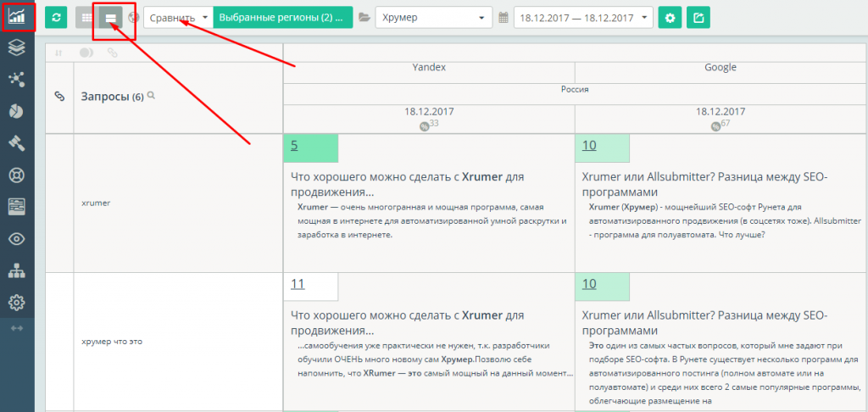Click snippet text starting …самообучения уже практически
The width and height of the screenshot is (868, 412).
click(435, 360)
